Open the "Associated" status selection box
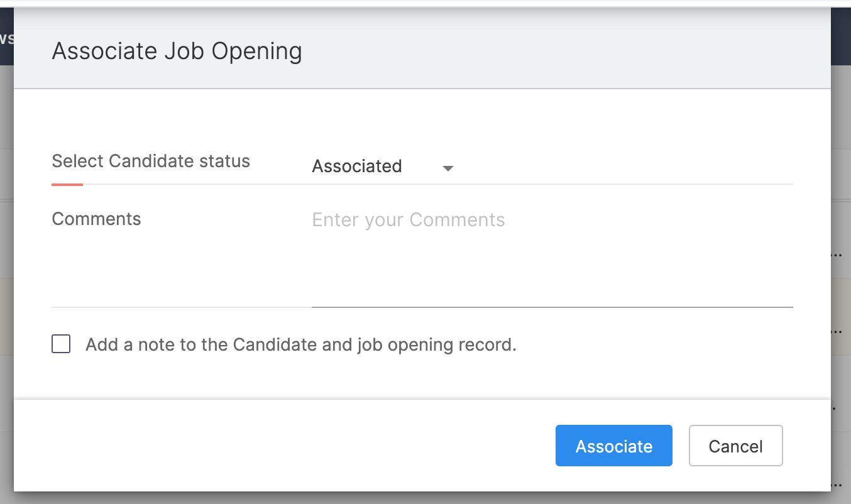Image resolution: width=851 pixels, height=504 pixels. (x=357, y=167)
